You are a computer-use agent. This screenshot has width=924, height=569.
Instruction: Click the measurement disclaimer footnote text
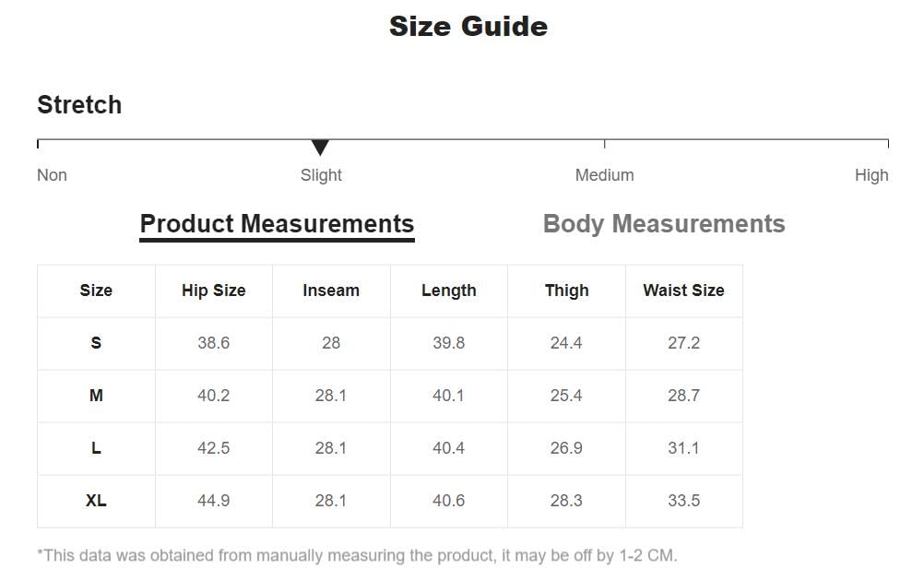tap(357, 555)
